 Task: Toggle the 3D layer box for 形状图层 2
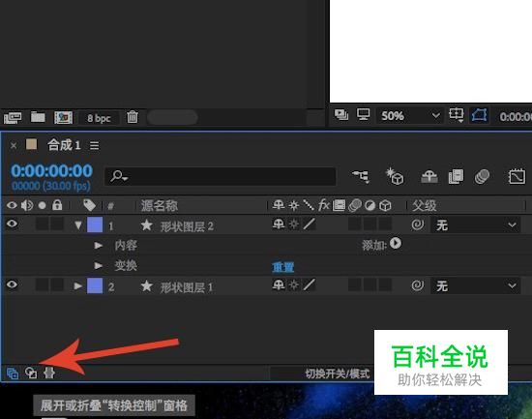385,224
